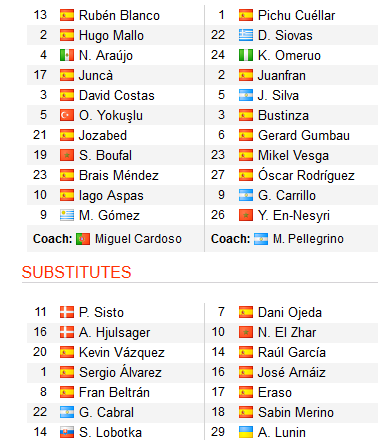378x440 pixels.
Task: Click the Mexican flag next to N. Araújo
Action: 67,55
